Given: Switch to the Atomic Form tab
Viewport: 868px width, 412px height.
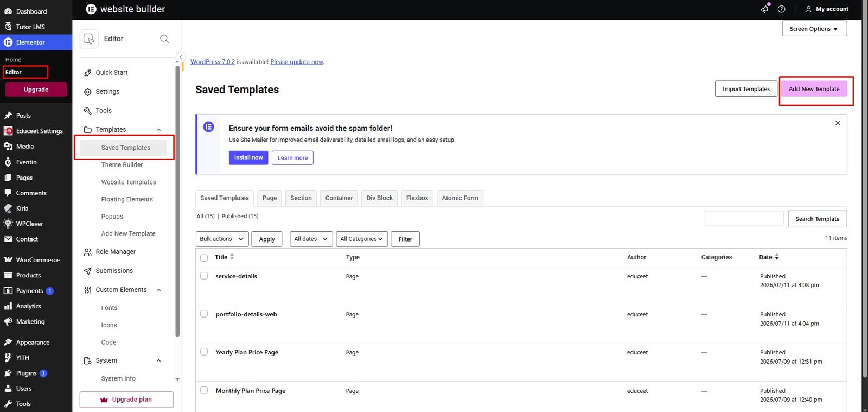Looking at the screenshot, I should [460, 198].
